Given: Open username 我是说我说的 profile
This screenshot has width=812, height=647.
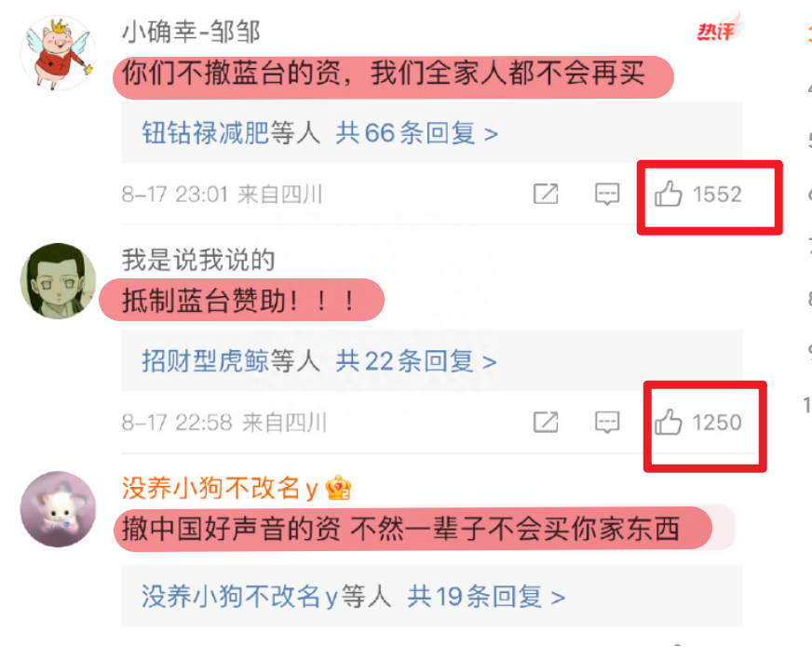Looking at the screenshot, I should tap(198, 260).
